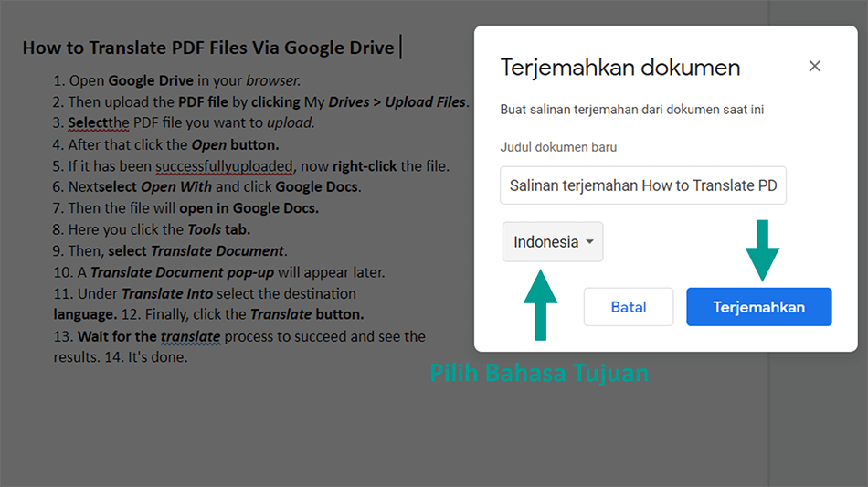
Task: Click step 9 'select Translate Document' line
Action: [170, 251]
